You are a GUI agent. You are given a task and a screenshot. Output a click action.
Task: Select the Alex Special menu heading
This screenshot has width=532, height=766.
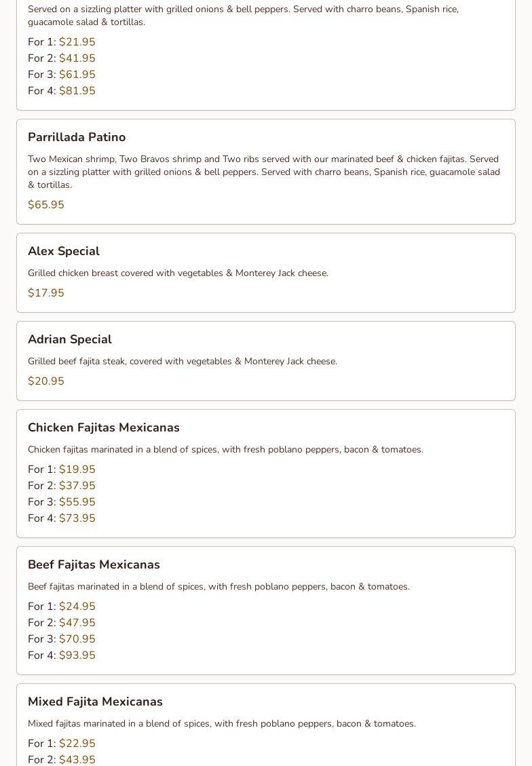tap(64, 251)
